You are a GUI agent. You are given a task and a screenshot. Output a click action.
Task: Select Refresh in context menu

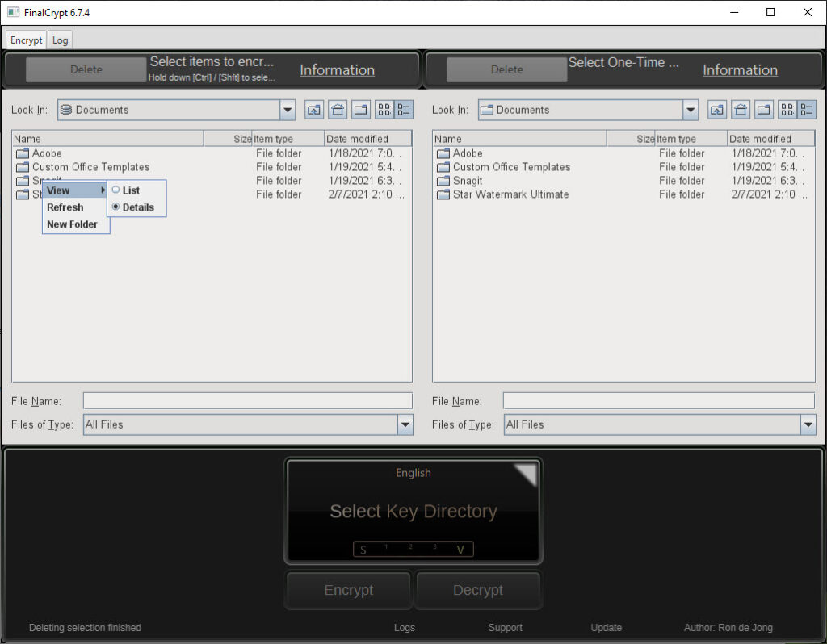[75, 207]
